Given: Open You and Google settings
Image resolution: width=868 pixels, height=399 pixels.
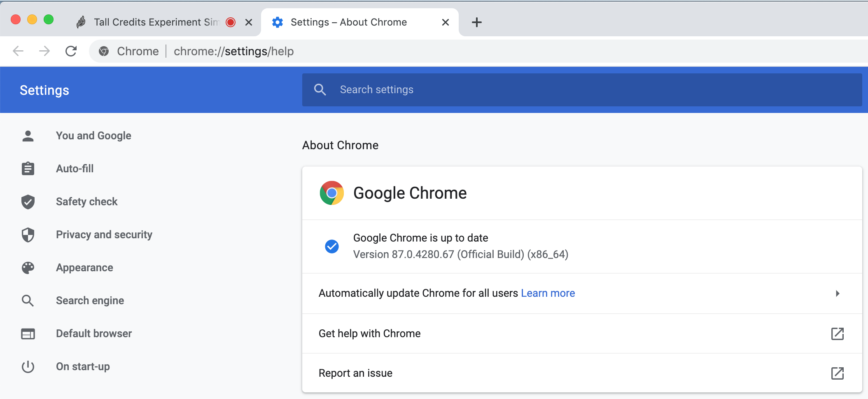Looking at the screenshot, I should point(93,136).
